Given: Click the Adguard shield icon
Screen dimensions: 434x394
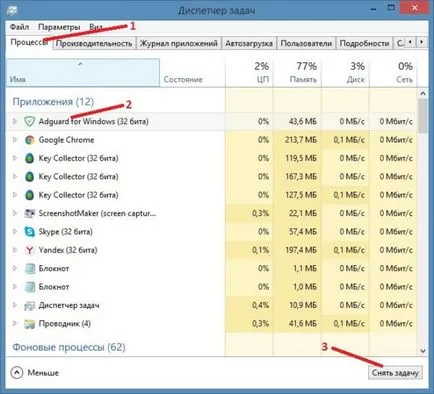Looking at the screenshot, I should pos(29,122).
